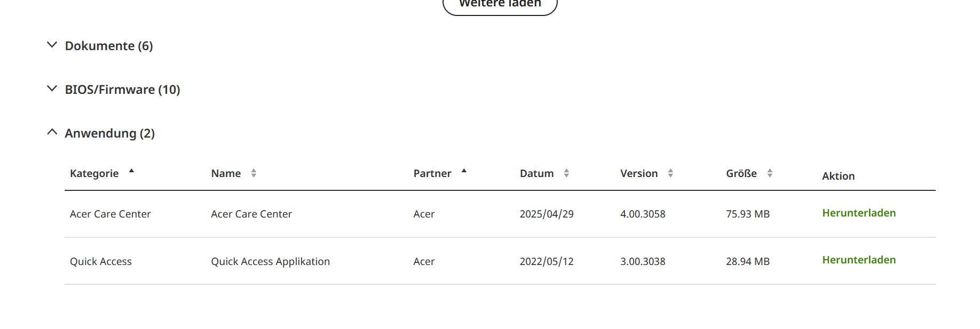Click the Name column header
Viewport: 980px width, 329px height.
(226, 173)
